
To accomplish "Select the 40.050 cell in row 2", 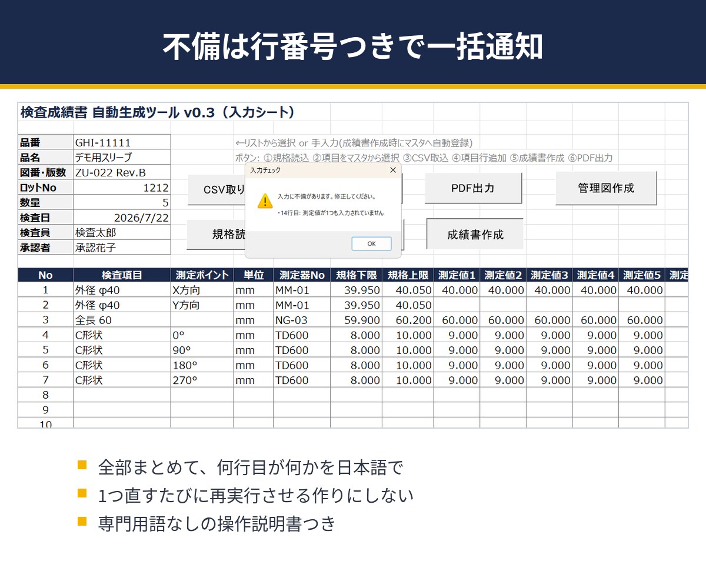I will click(x=408, y=305).
